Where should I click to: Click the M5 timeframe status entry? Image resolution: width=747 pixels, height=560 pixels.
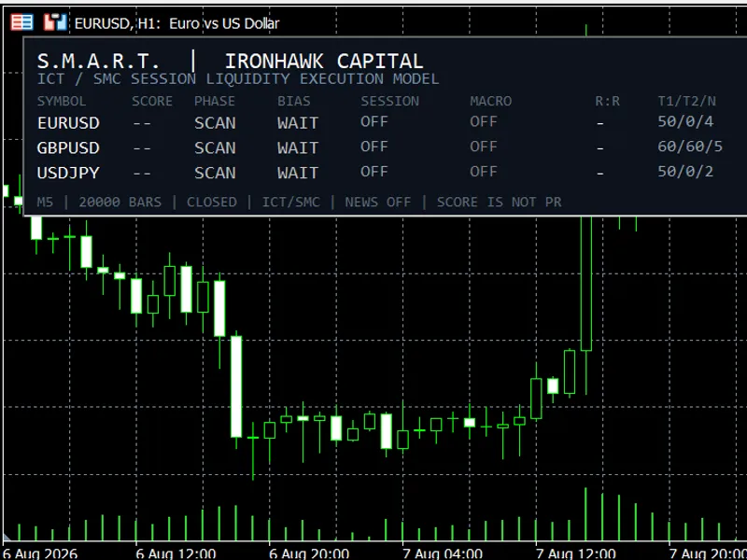pos(45,202)
